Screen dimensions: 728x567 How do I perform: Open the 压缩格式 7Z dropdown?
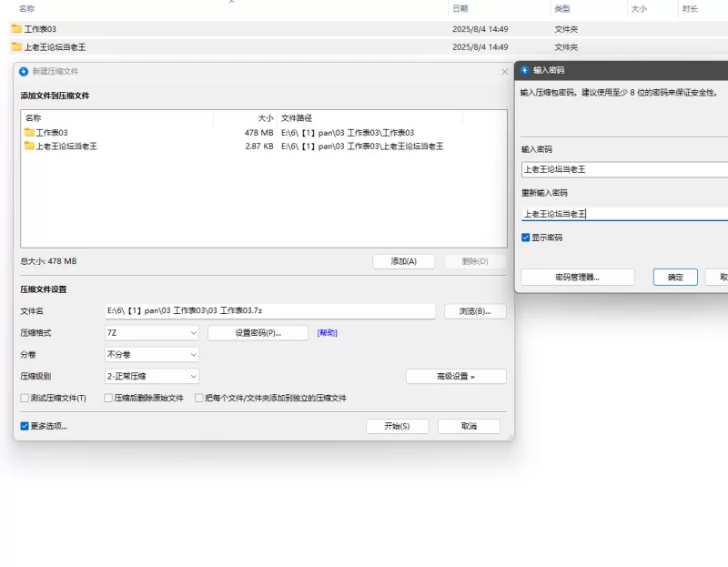coord(152,333)
